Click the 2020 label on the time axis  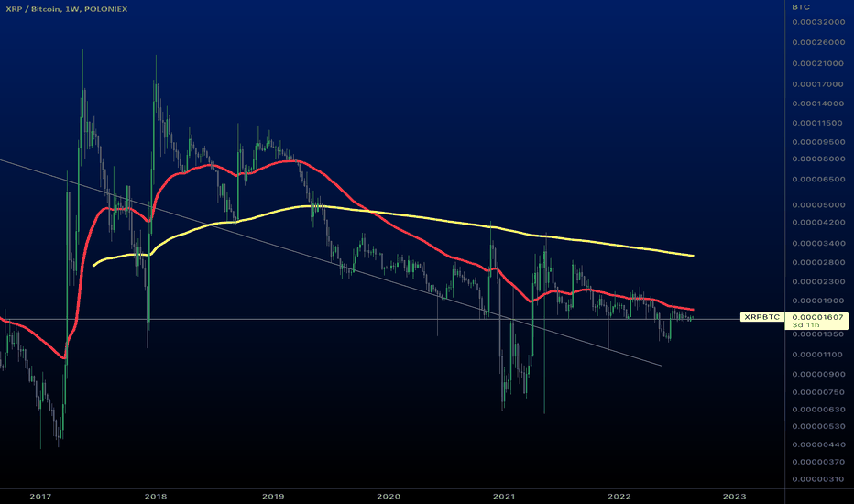point(389,497)
